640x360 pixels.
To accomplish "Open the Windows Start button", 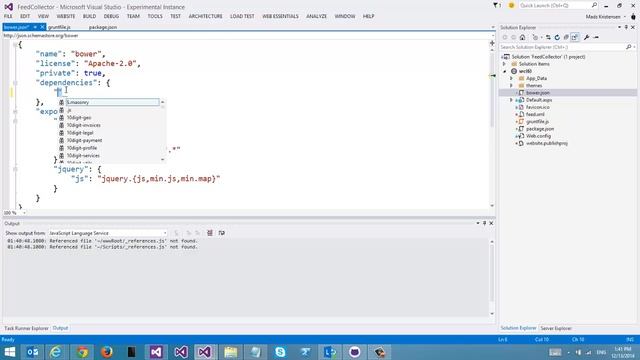I will (9, 352).
